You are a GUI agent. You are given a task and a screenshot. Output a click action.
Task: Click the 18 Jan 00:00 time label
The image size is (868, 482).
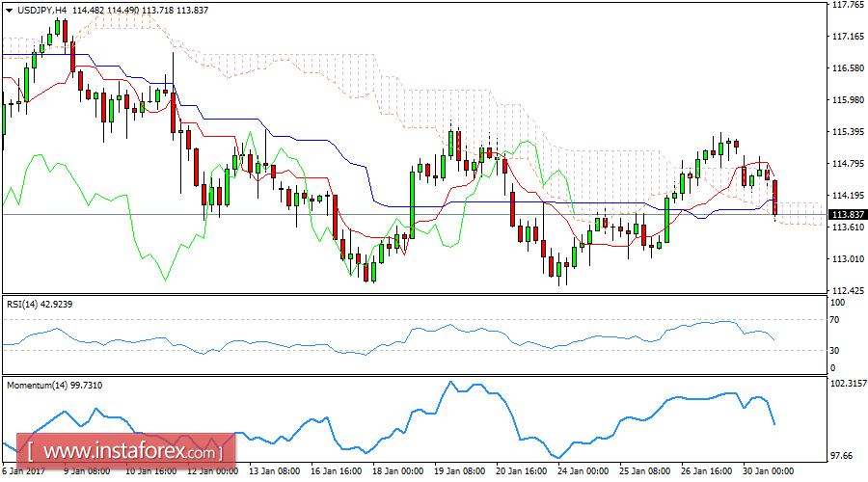[398, 471]
